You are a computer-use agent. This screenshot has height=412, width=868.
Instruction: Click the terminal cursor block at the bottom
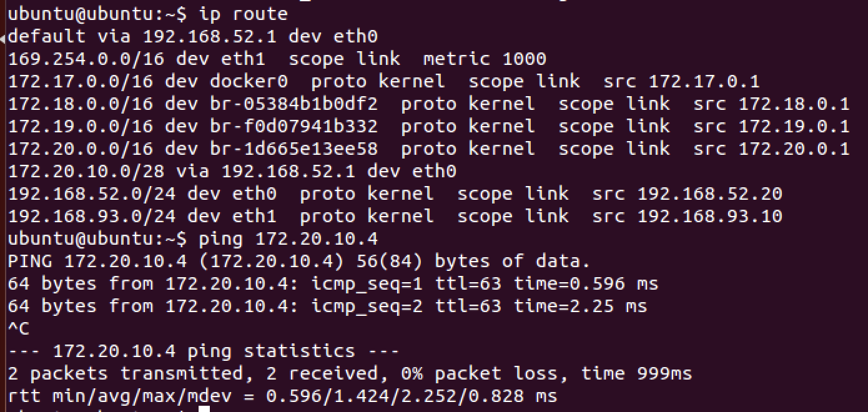point(204,409)
